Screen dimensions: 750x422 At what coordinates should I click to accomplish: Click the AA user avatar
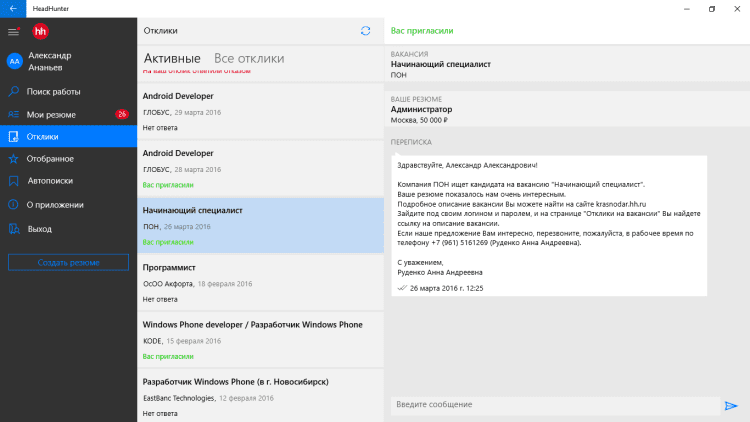14,60
